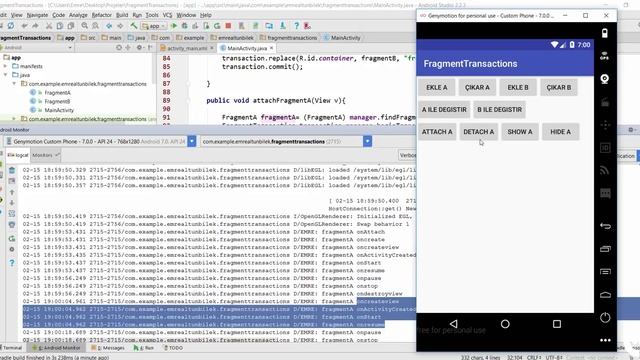Image resolution: width=640 pixels, height=360 pixels.
Task: Collapse the com.example fragmenttransactions package
Action: pos(14,84)
